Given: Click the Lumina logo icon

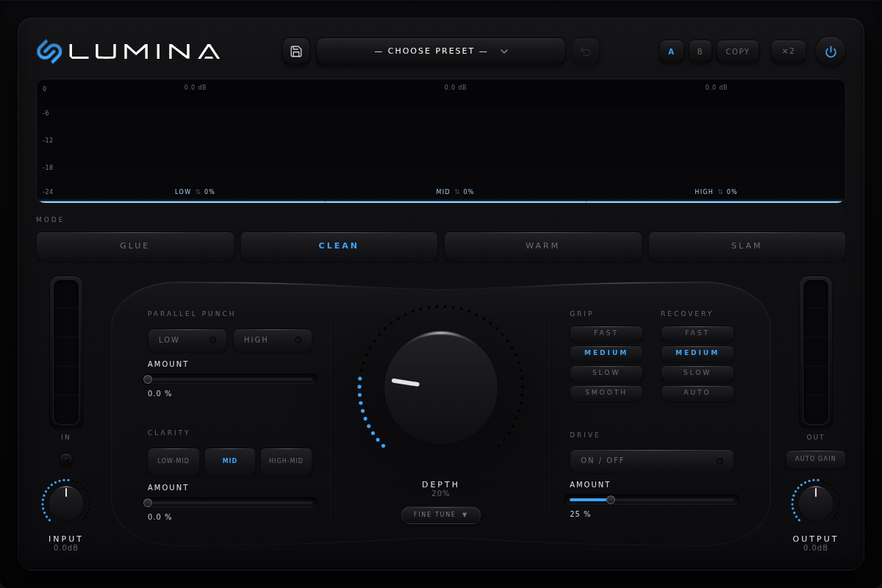Looking at the screenshot, I should [49, 51].
